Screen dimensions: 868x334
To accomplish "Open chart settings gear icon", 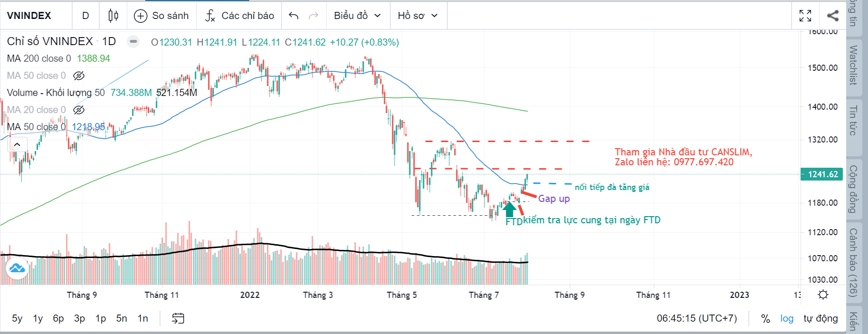I will click(x=823, y=295).
